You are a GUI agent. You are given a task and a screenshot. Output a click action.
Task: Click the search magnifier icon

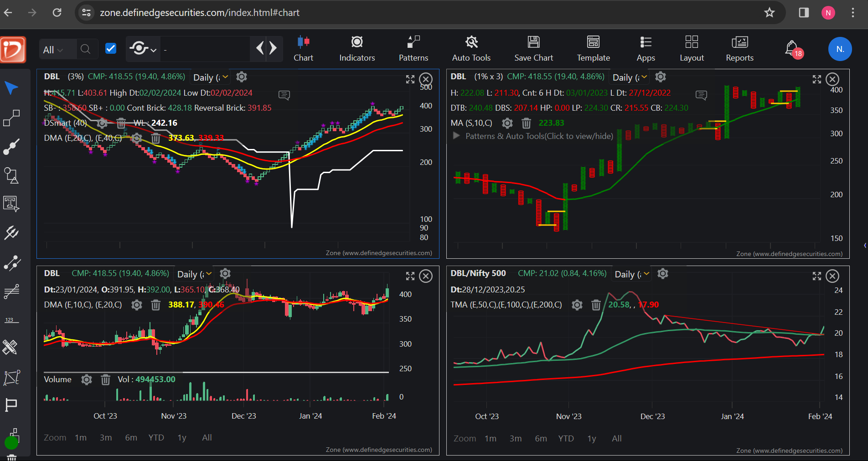point(85,49)
